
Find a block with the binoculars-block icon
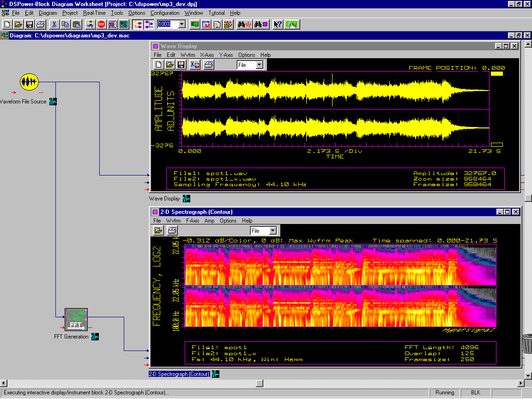click(261, 24)
